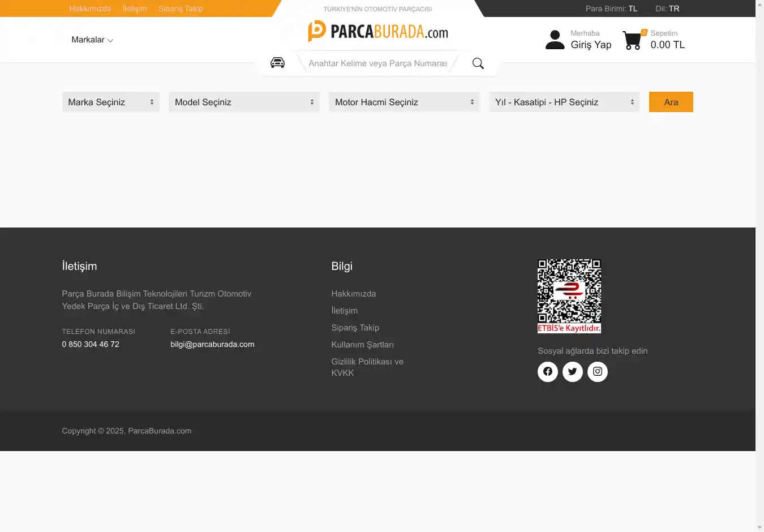
Task: Expand the Marka Seçiniz dropdown
Action: 111,102
